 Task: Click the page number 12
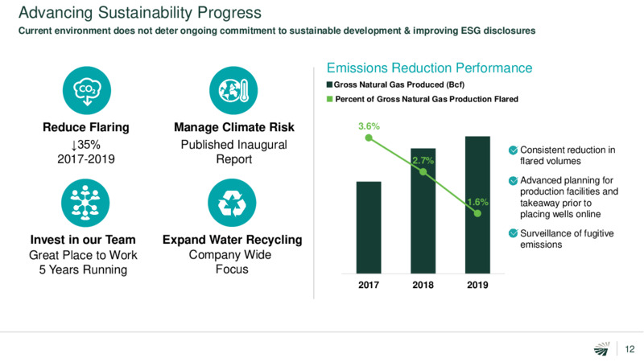(x=630, y=349)
